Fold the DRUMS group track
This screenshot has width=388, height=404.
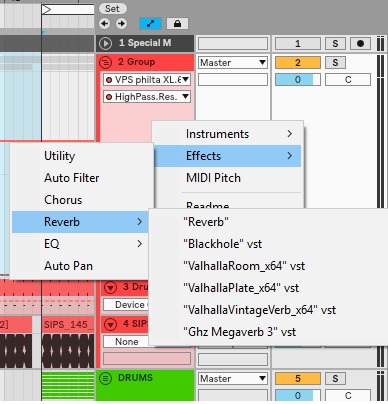click(x=106, y=378)
